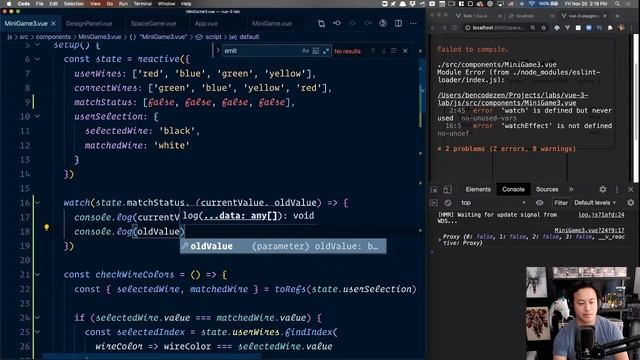Collapse the fold arrow on line 21
The height and width of the screenshot is (360, 640).
point(38,275)
